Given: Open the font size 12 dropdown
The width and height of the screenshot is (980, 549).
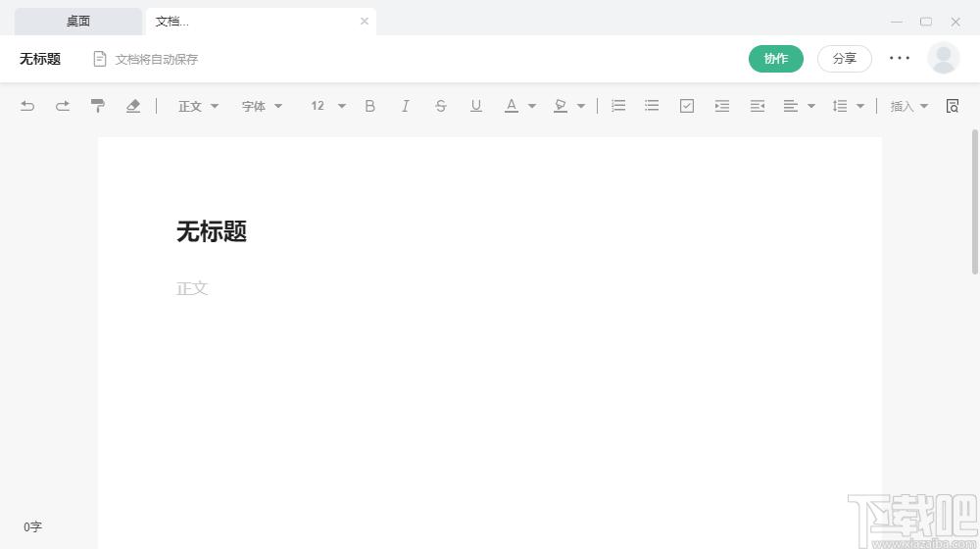Looking at the screenshot, I should [x=328, y=106].
